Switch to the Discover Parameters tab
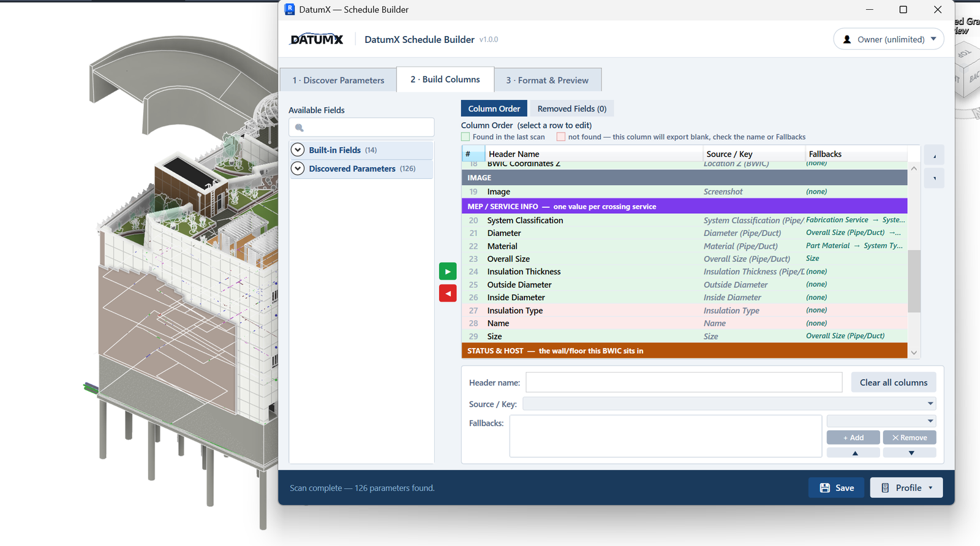The image size is (980, 546). pos(338,80)
